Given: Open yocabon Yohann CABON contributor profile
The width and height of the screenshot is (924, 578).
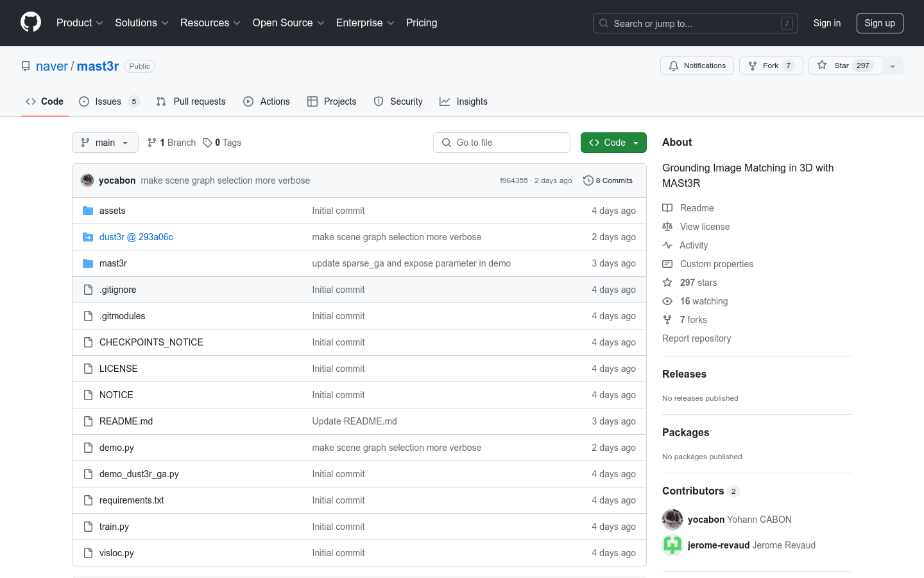Looking at the screenshot, I should point(739,520).
